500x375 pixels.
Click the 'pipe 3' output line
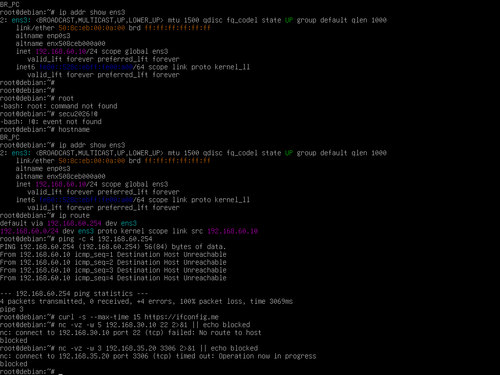click(x=12, y=309)
